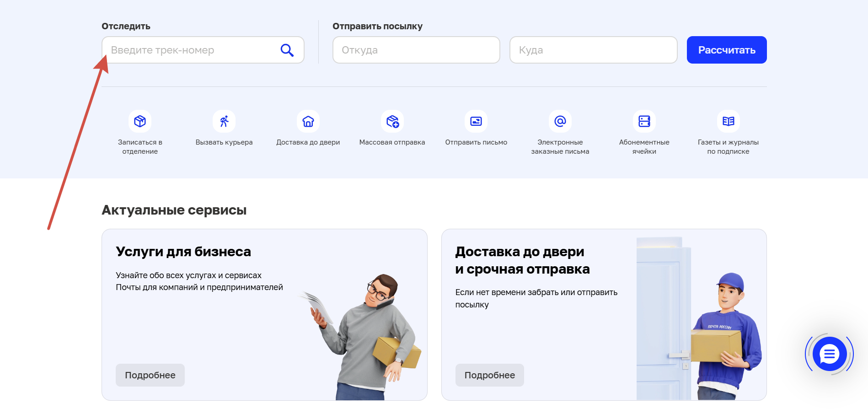Click Подробнее under Доставка до двери card

coord(490,375)
